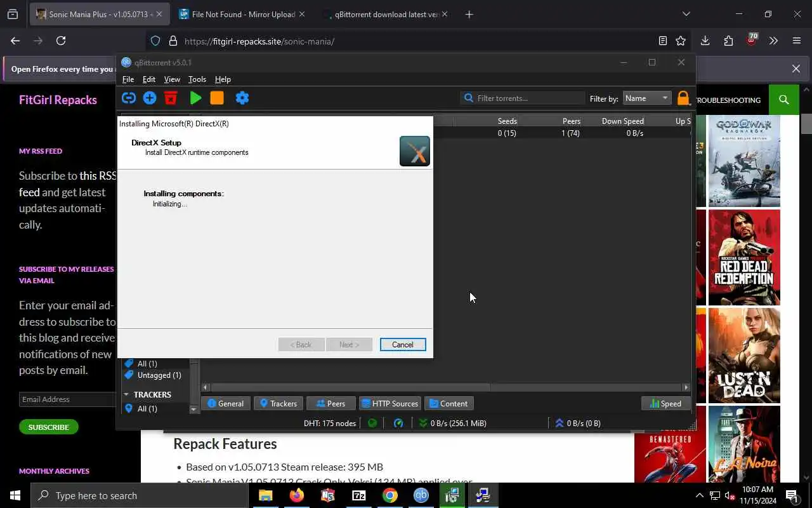This screenshot has height=508, width=812.
Task: Open 7-Zip from the taskbar
Action: [358, 495]
